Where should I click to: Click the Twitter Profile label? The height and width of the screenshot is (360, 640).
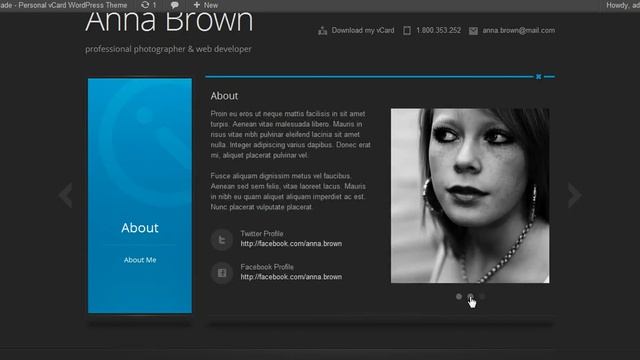[262, 233]
